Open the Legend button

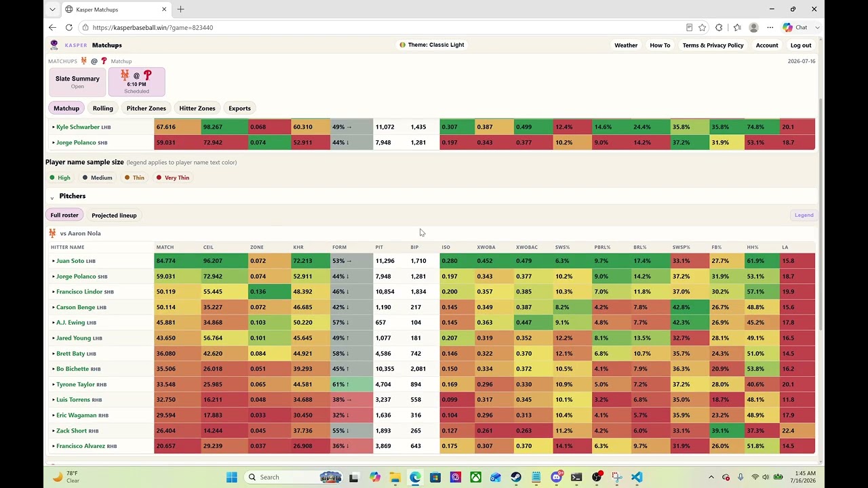point(804,215)
